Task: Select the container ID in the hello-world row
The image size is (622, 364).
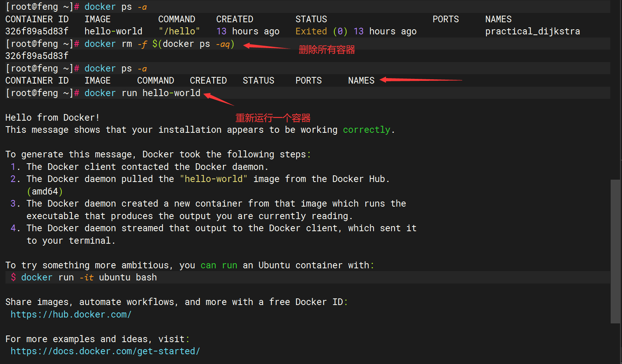Action: [x=37, y=31]
